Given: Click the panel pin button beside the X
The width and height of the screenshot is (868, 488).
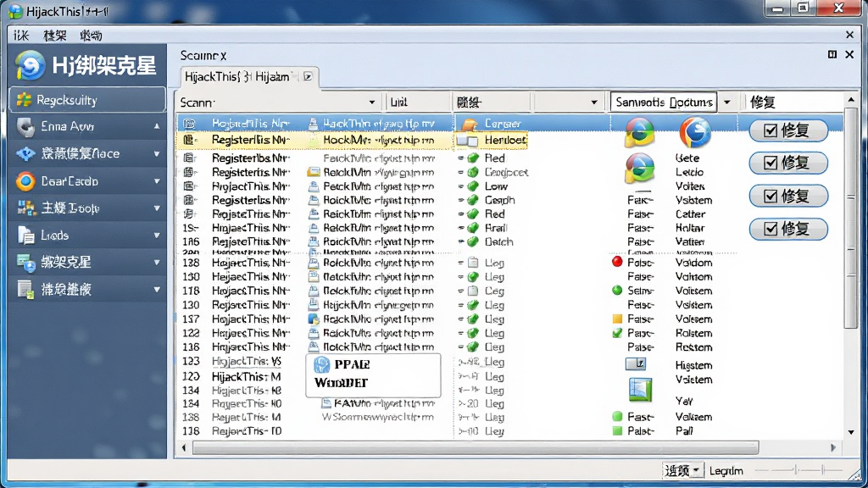Looking at the screenshot, I should tap(832, 54).
